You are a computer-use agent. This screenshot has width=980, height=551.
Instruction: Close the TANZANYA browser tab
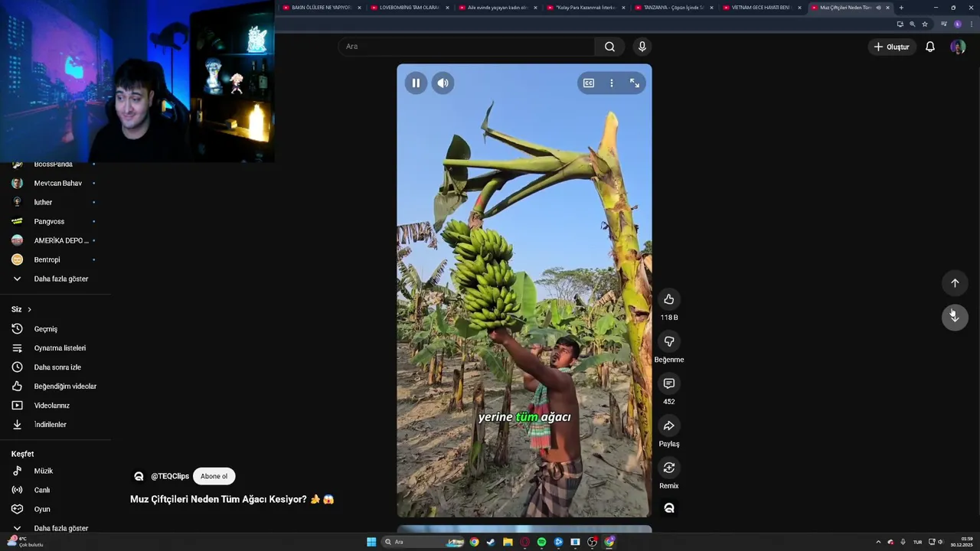click(x=711, y=8)
